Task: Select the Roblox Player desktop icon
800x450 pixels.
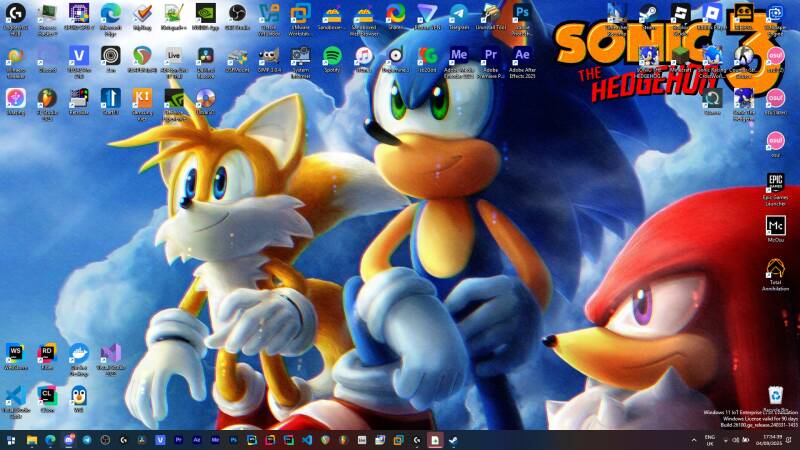Action: coord(712,14)
